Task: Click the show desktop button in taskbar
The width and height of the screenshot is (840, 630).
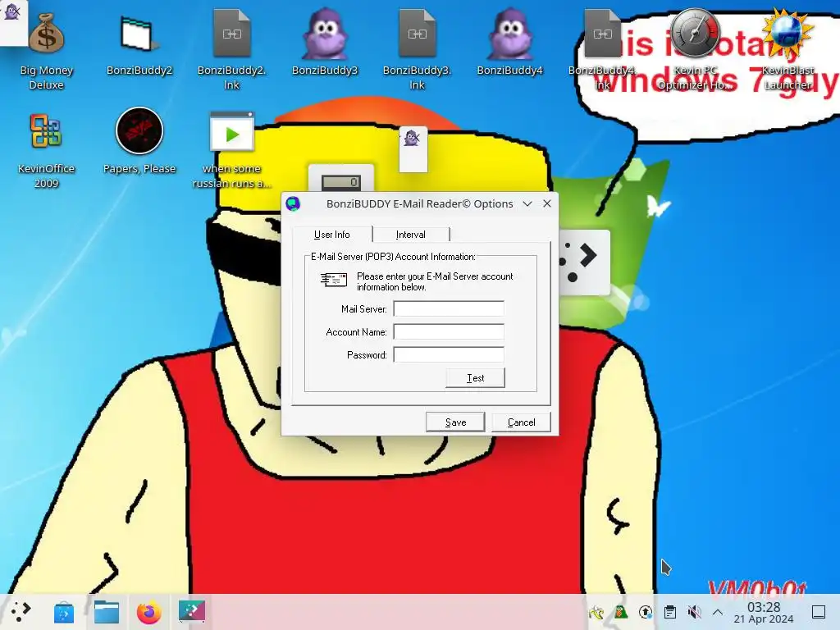Action: (x=819, y=612)
